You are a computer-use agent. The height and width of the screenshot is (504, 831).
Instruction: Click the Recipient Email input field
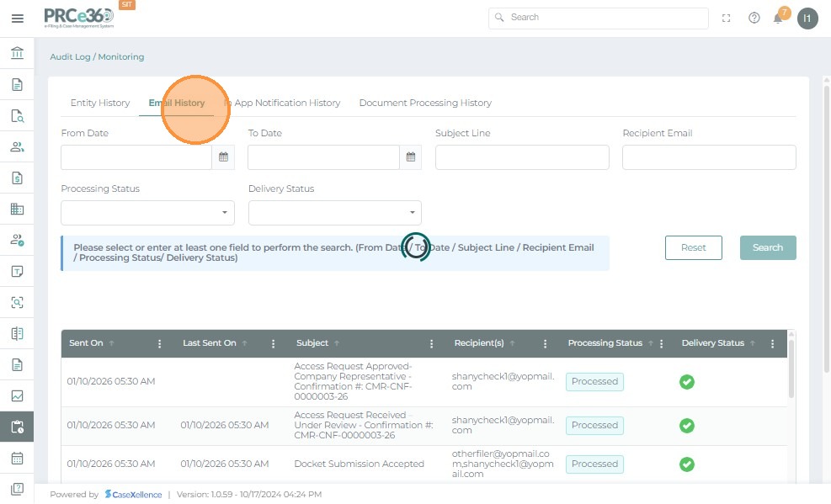click(709, 157)
